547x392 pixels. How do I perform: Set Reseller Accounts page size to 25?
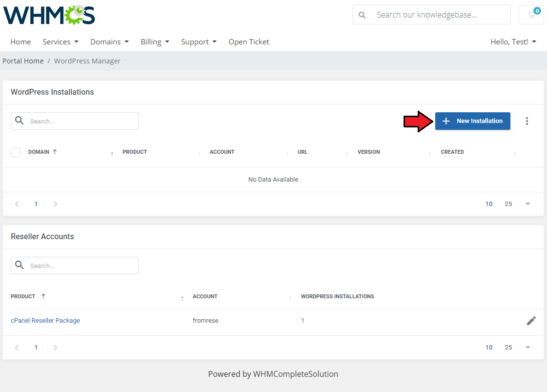coord(508,348)
